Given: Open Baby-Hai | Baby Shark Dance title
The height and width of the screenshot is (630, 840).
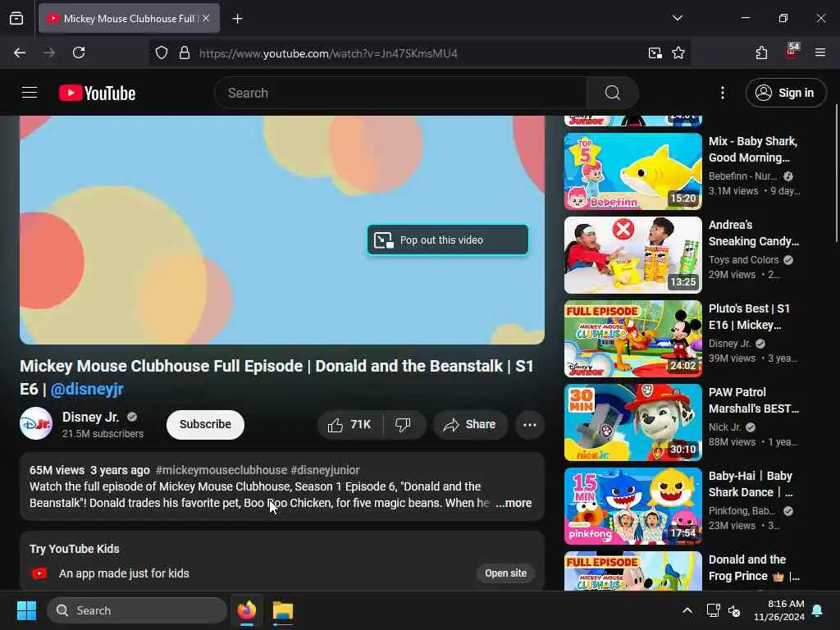Looking at the screenshot, I should 751,484.
